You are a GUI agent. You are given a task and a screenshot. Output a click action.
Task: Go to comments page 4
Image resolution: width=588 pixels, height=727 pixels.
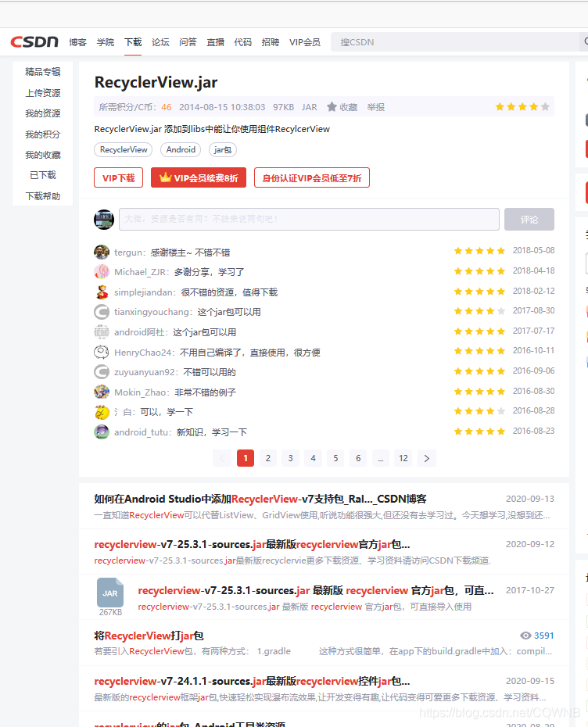pyautogui.click(x=313, y=459)
